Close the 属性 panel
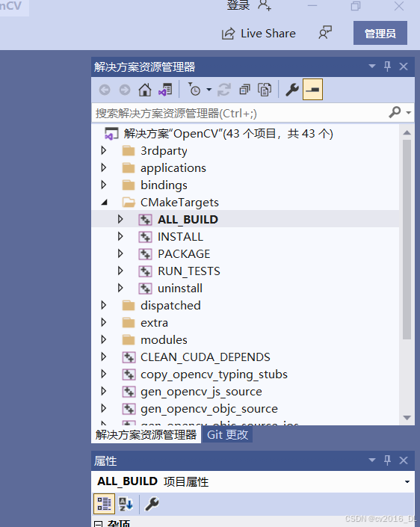The image size is (420, 527). [x=404, y=460]
